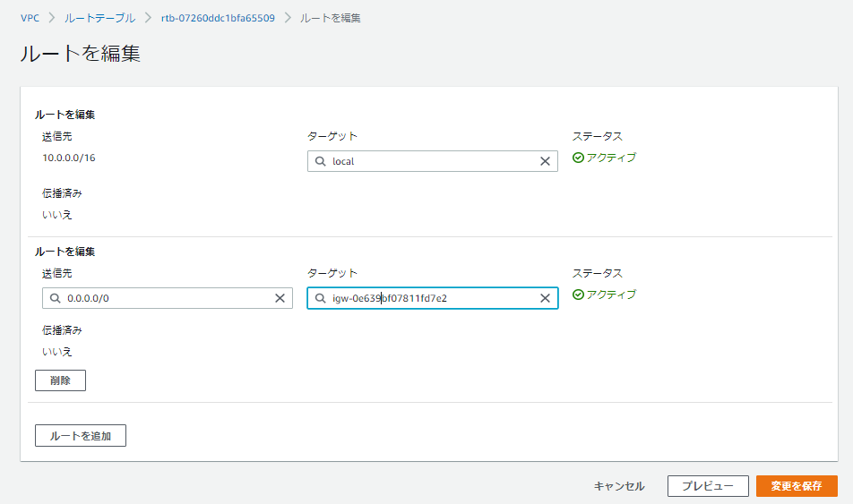Cancel editing with キャンセル
The image size is (853, 504).
click(619, 486)
